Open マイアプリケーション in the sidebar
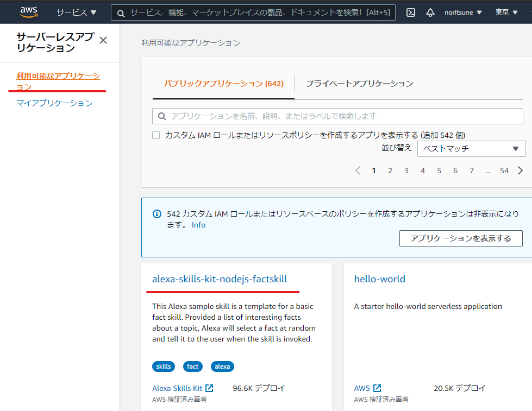The image size is (532, 411). click(x=54, y=103)
